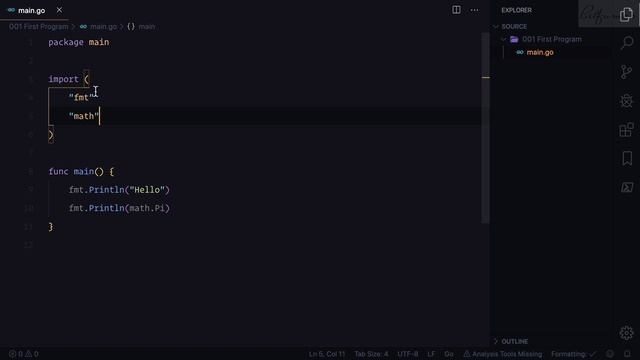The height and width of the screenshot is (360, 640).
Task: Select the Go language mode indicator
Action: tap(449, 354)
